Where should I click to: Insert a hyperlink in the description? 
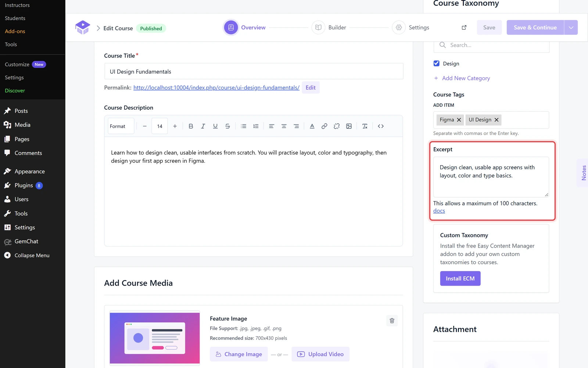point(324,126)
